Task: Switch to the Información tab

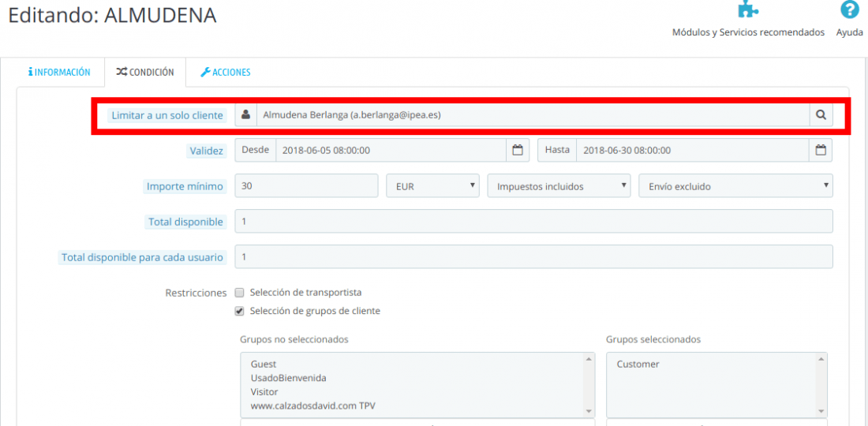Action: coord(59,72)
